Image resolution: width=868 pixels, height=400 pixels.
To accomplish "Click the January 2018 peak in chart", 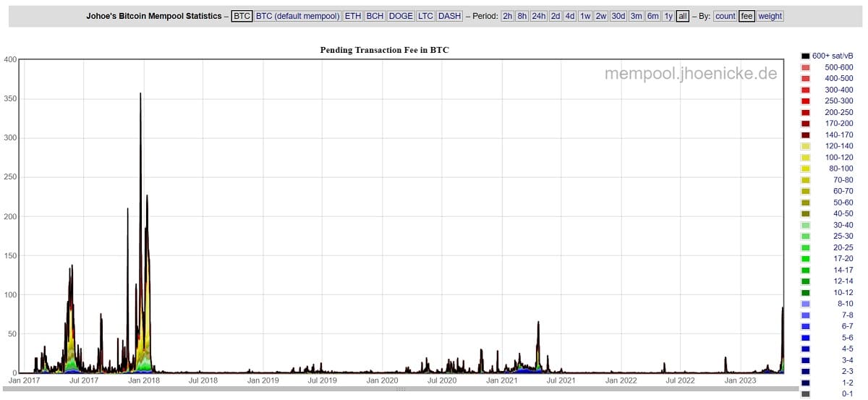I will tap(140, 94).
